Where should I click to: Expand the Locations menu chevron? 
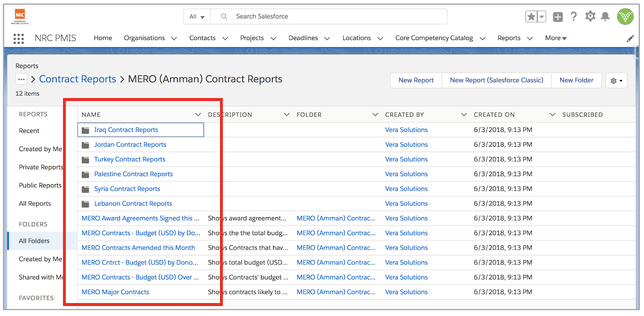380,38
